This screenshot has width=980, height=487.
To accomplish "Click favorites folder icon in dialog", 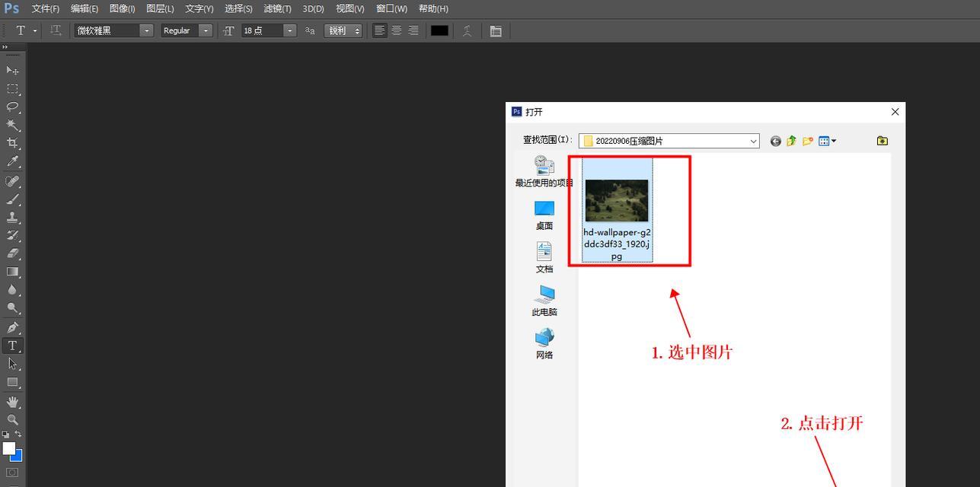I will pyautogui.click(x=883, y=141).
